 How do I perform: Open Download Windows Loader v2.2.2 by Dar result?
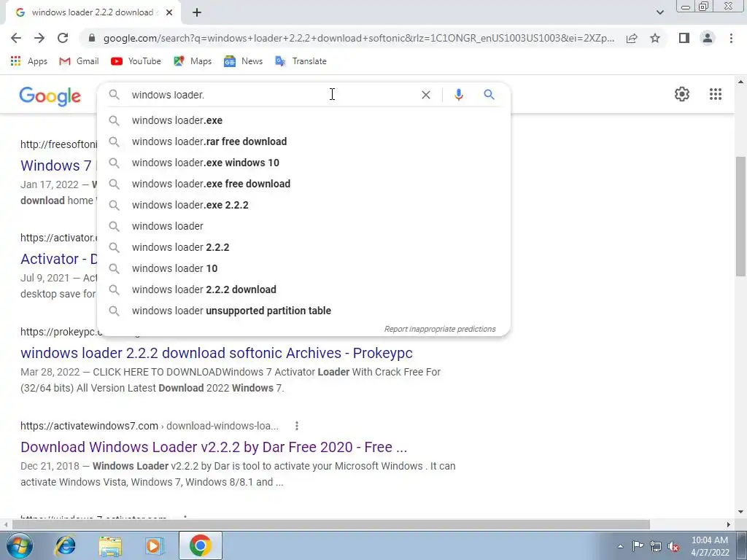click(x=214, y=447)
